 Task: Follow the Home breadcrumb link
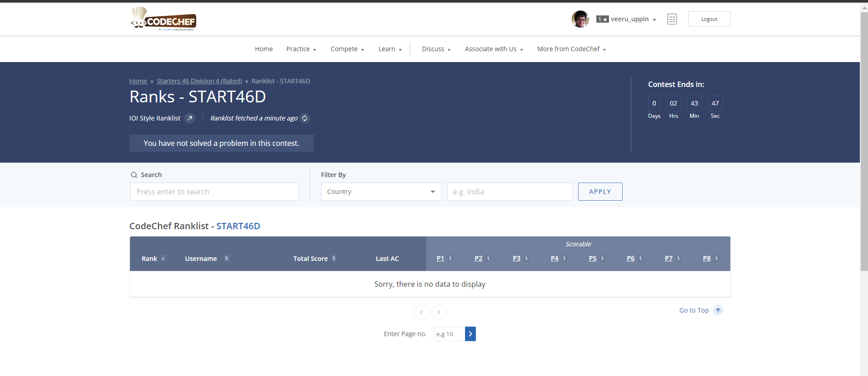(x=138, y=81)
